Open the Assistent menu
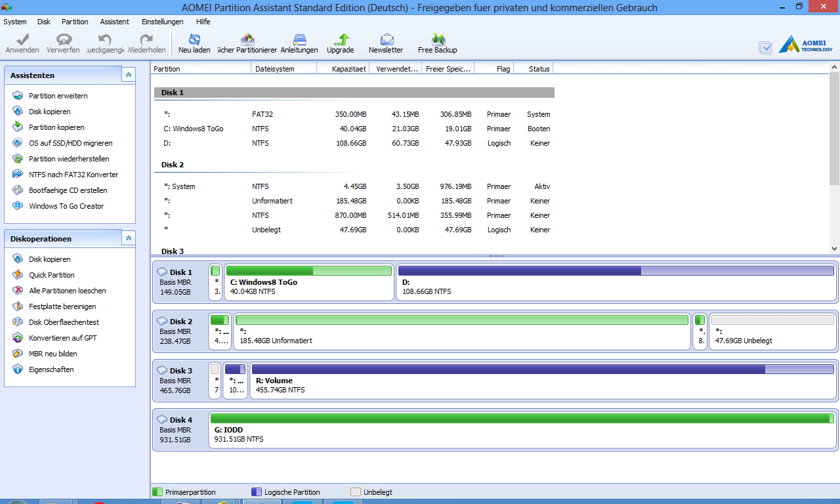The width and height of the screenshot is (840, 504). [115, 22]
